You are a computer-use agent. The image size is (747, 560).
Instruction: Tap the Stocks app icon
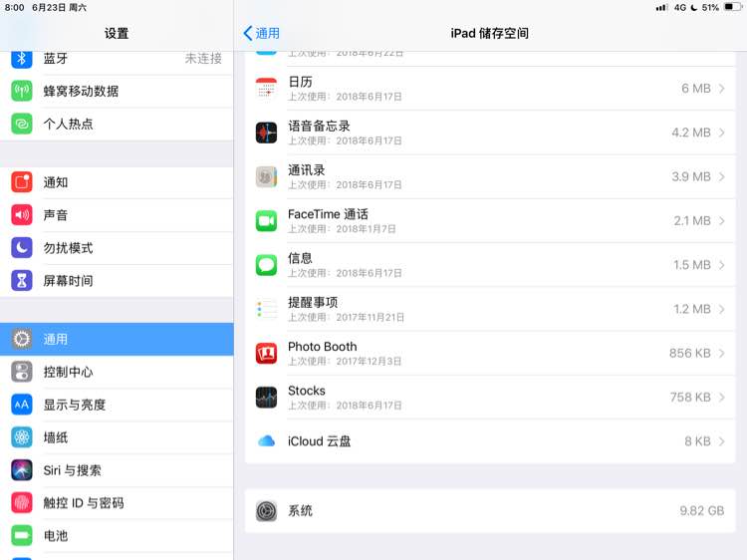(266, 398)
